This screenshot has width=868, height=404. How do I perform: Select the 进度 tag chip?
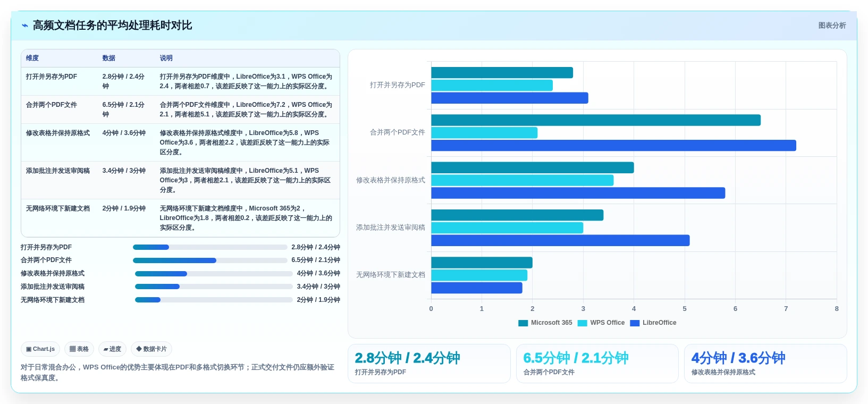click(x=112, y=349)
